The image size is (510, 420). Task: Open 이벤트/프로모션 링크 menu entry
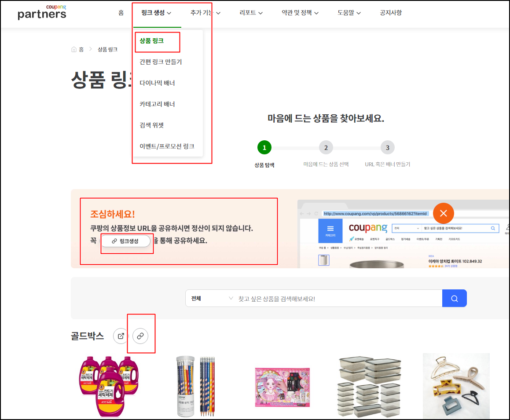tap(167, 146)
